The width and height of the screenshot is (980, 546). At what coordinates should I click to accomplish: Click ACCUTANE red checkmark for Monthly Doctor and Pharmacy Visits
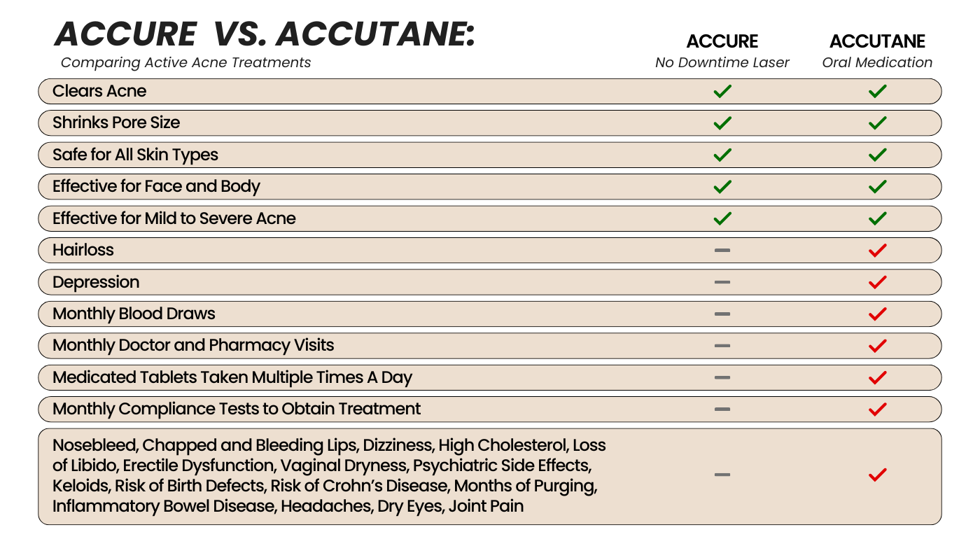(x=877, y=345)
